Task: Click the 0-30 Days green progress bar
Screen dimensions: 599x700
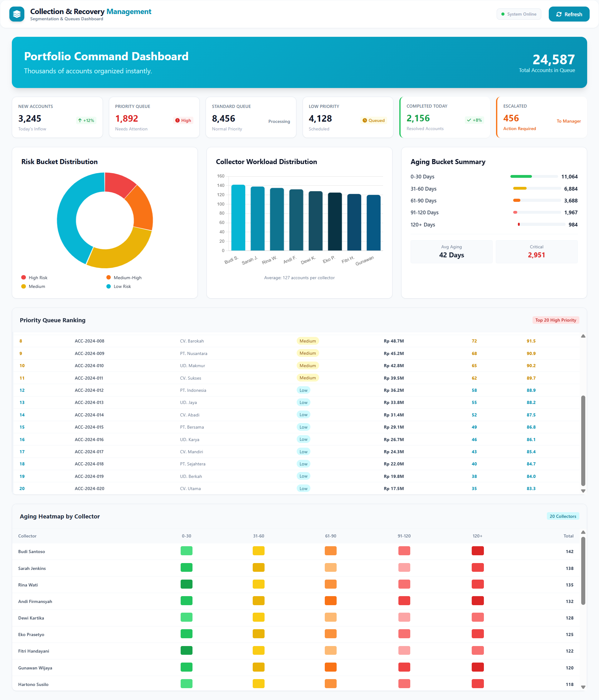Action: (x=521, y=176)
